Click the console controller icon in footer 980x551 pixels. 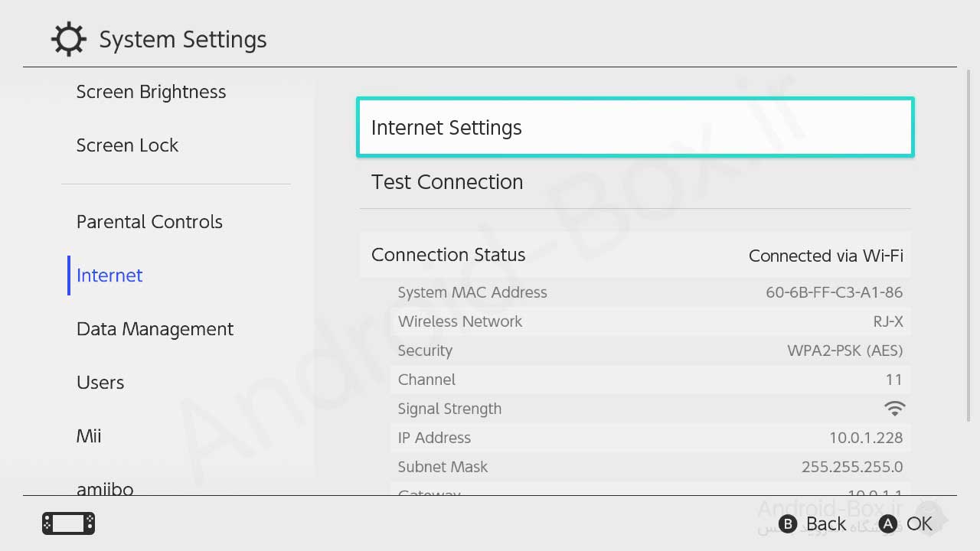click(x=68, y=523)
